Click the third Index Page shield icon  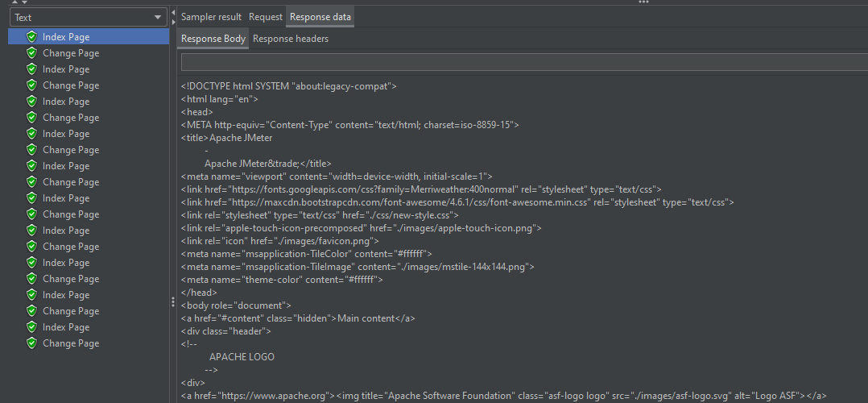point(31,102)
